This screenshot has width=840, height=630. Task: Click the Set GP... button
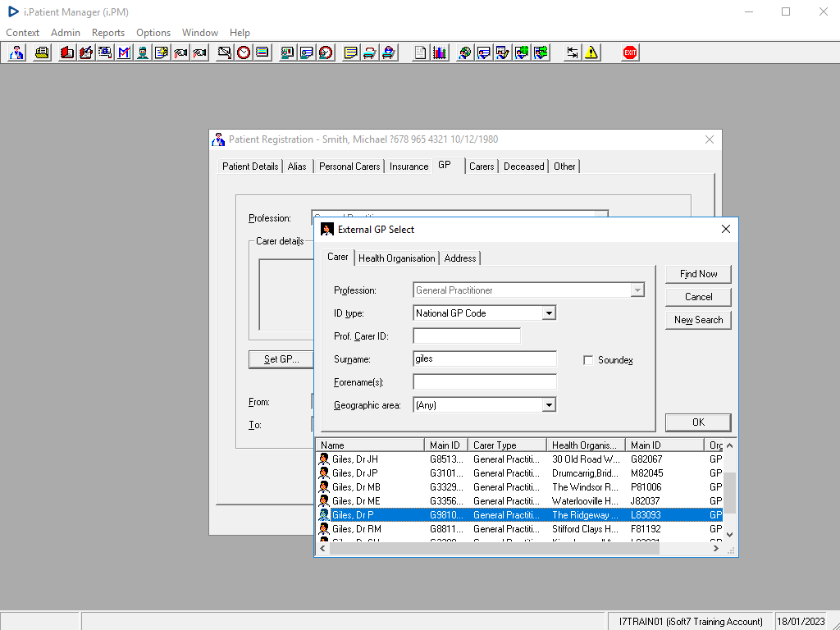pos(281,359)
